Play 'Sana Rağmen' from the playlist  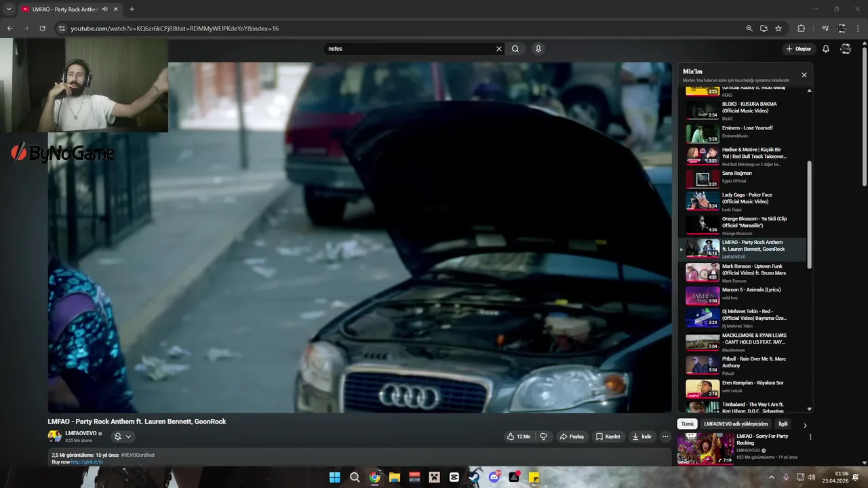[743, 178]
